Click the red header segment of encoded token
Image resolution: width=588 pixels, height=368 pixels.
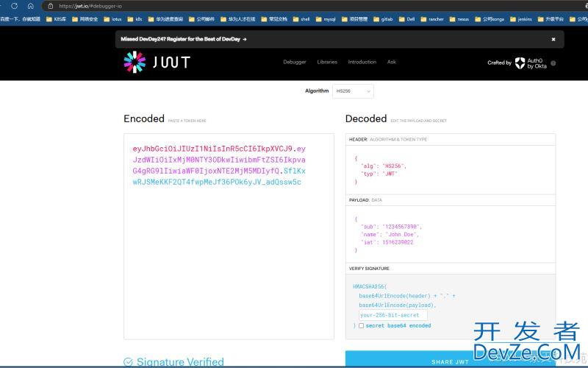[x=212, y=149]
